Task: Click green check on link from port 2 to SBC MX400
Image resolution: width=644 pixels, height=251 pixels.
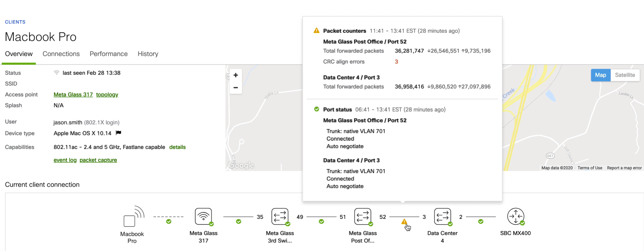Action: [x=481, y=221]
